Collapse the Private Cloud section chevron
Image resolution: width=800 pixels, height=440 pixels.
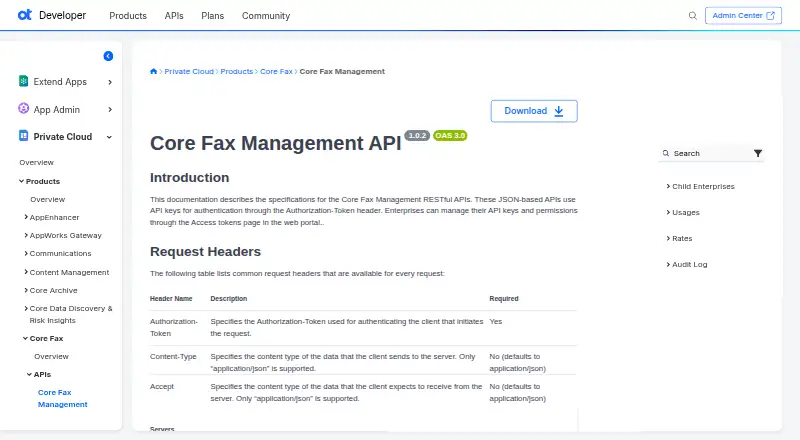pos(109,137)
